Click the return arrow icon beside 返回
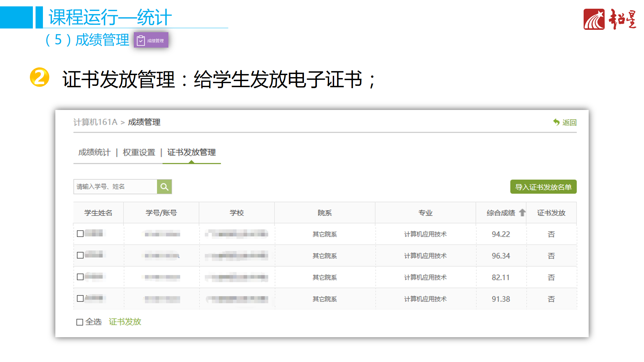 556,122
